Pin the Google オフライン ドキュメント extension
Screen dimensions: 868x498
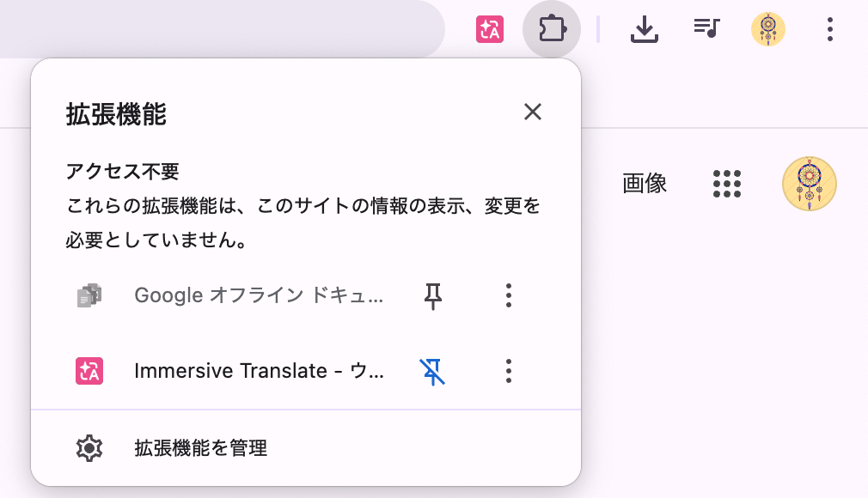(434, 295)
